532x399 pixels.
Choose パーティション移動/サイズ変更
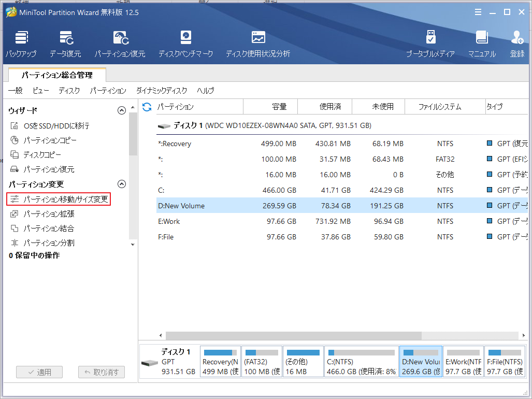coord(59,199)
